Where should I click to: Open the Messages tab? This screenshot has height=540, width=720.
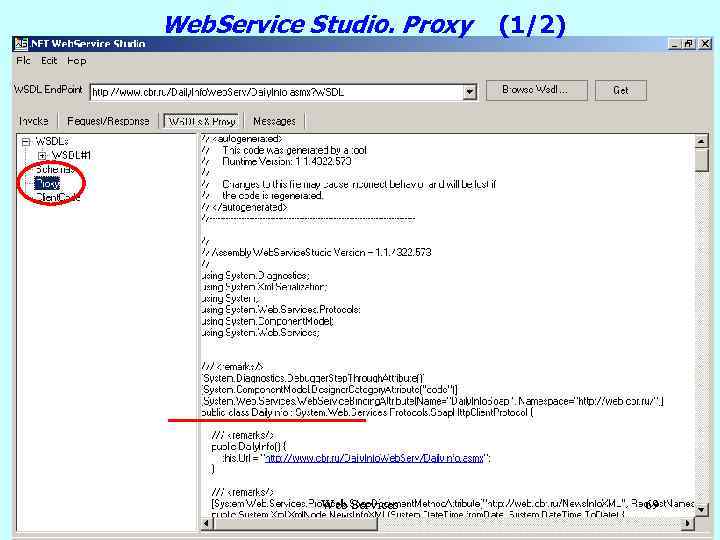(274, 121)
